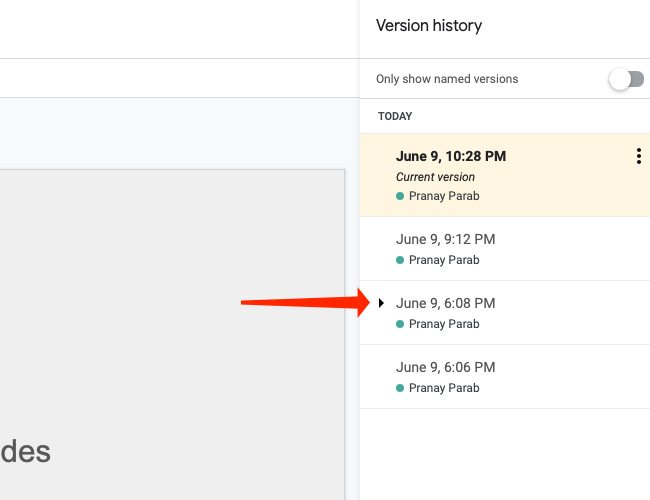650x500 pixels.
Task: Click the slide preview canvas
Action: point(170,330)
